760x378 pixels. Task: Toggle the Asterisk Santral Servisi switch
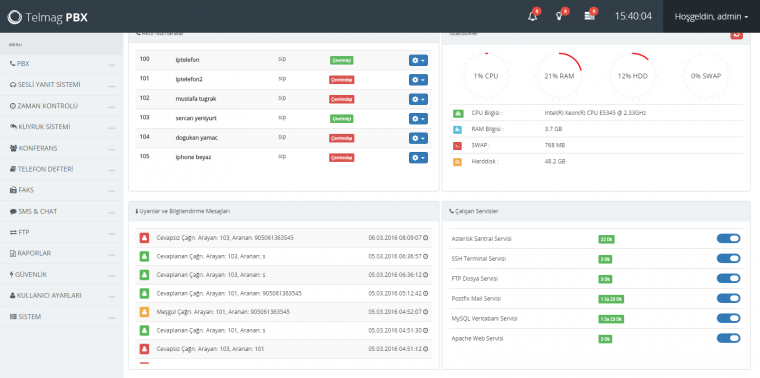(x=728, y=238)
